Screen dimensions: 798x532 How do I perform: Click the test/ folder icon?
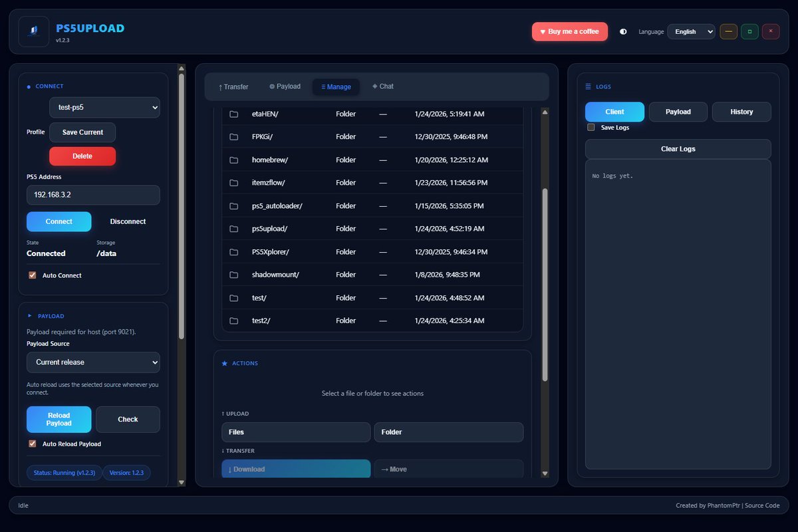[233, 298]
